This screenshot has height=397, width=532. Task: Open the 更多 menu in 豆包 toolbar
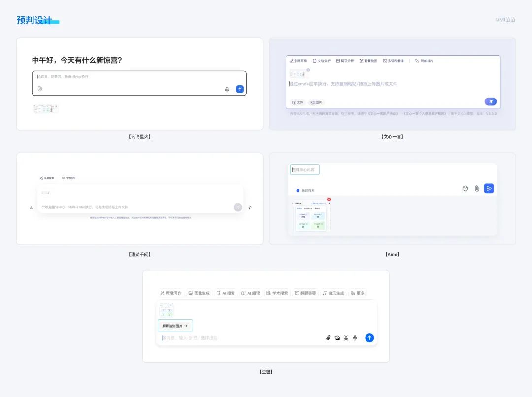358,293
